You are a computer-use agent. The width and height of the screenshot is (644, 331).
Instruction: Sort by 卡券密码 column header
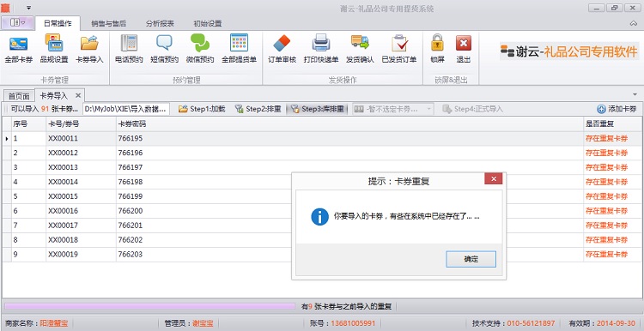(x=349, y=123)
